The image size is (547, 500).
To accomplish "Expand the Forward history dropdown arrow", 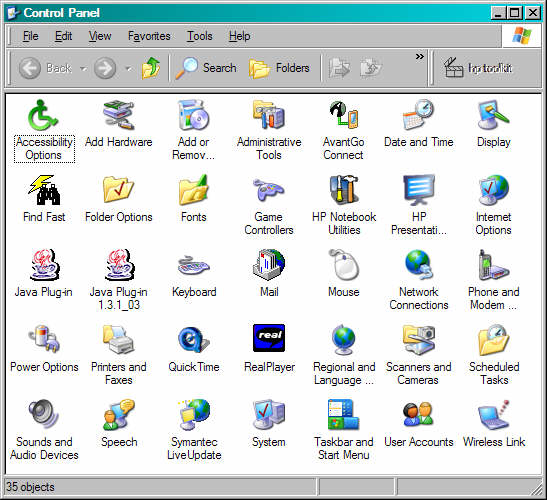I will [x=128, y=68].
